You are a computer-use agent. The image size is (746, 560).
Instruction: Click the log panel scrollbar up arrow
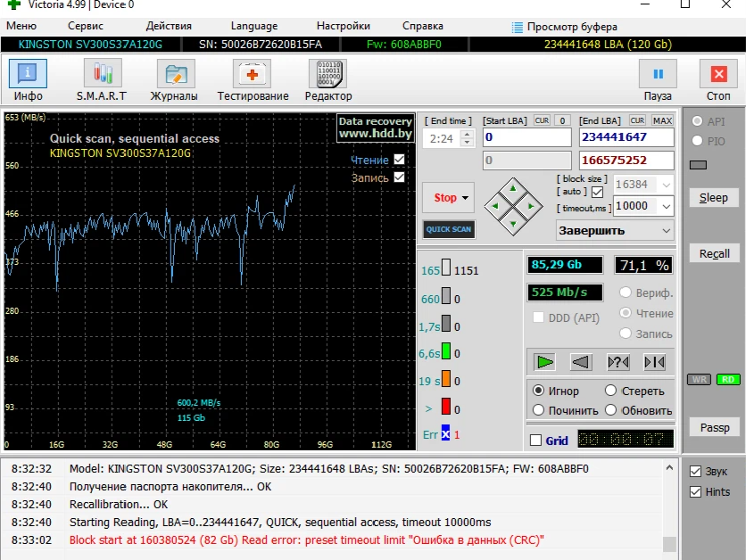669,468
